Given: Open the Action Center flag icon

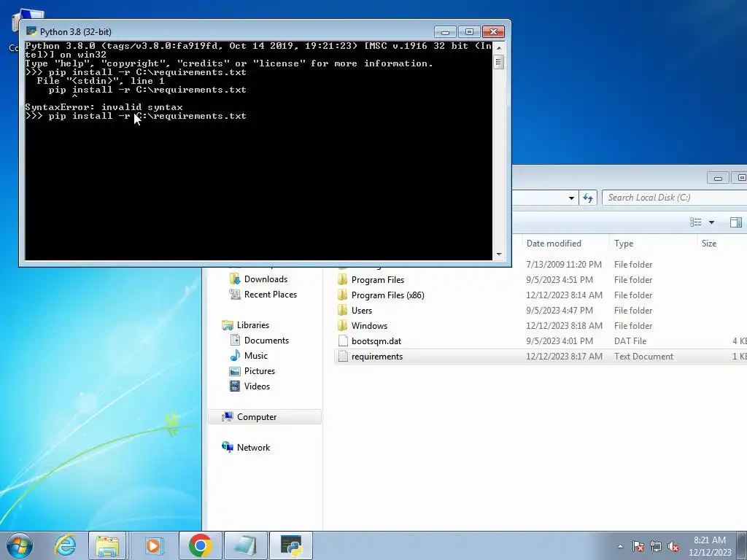Looking at the screenshot, I should (x=638, y=546).
